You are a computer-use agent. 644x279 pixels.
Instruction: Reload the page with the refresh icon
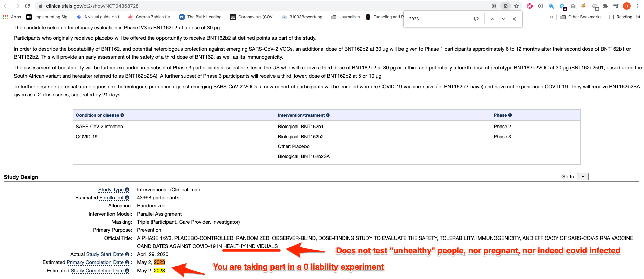[x=27, y=6]
